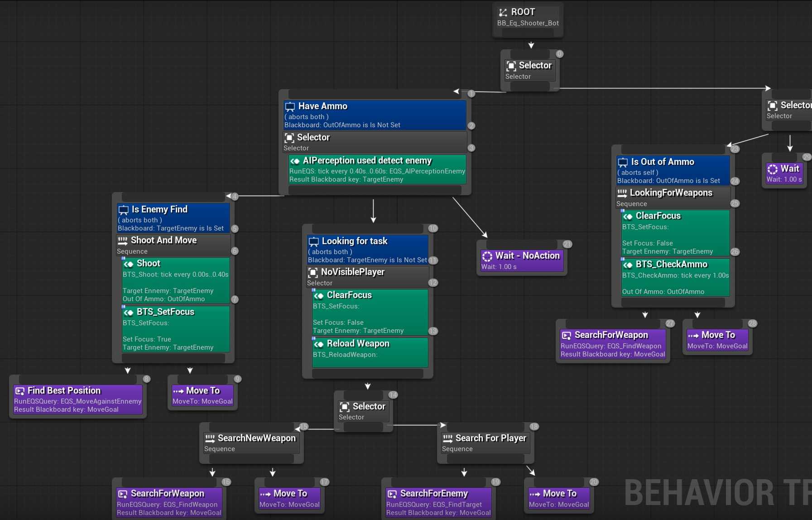Select the Is Out of Ammo decorator
The height and width of the screenshot is (520, 812).
673,171
